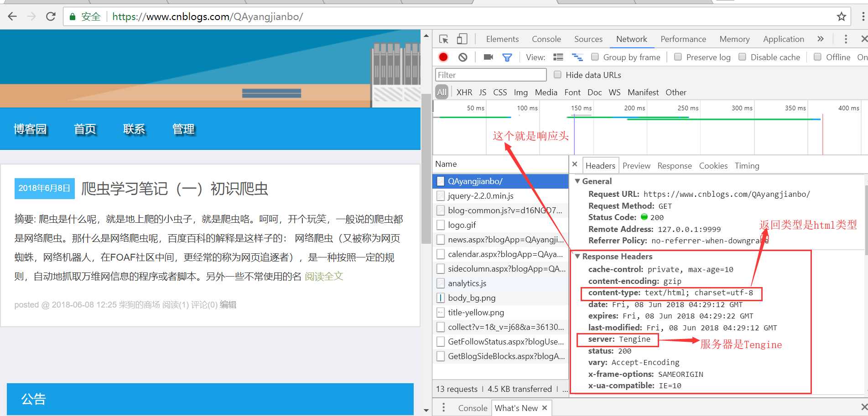Switch to the Console panel

pos(546,39)
